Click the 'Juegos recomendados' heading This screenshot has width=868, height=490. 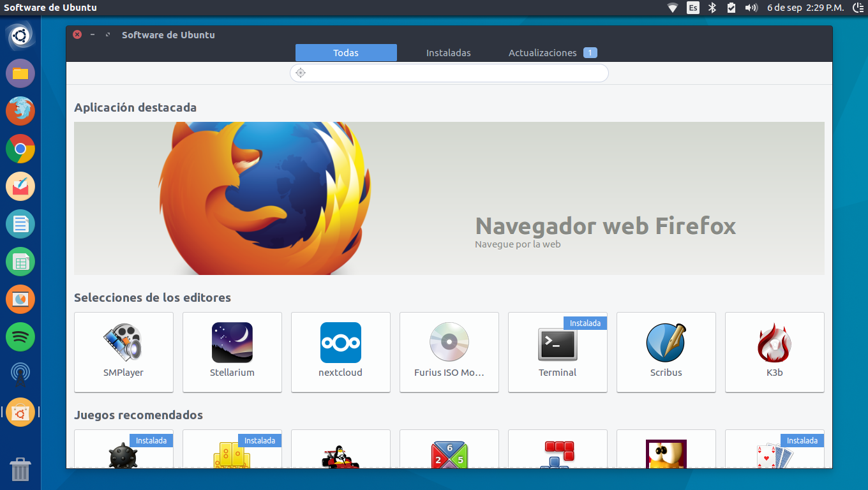(138, 415)
